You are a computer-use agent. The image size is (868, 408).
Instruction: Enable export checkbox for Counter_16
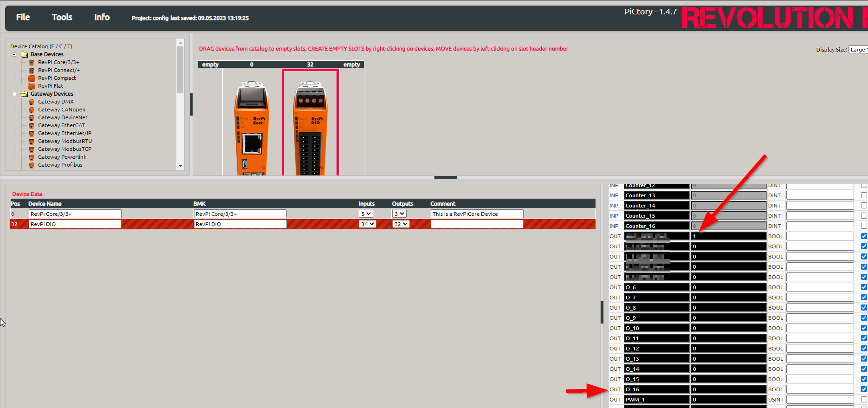point(864,226)
